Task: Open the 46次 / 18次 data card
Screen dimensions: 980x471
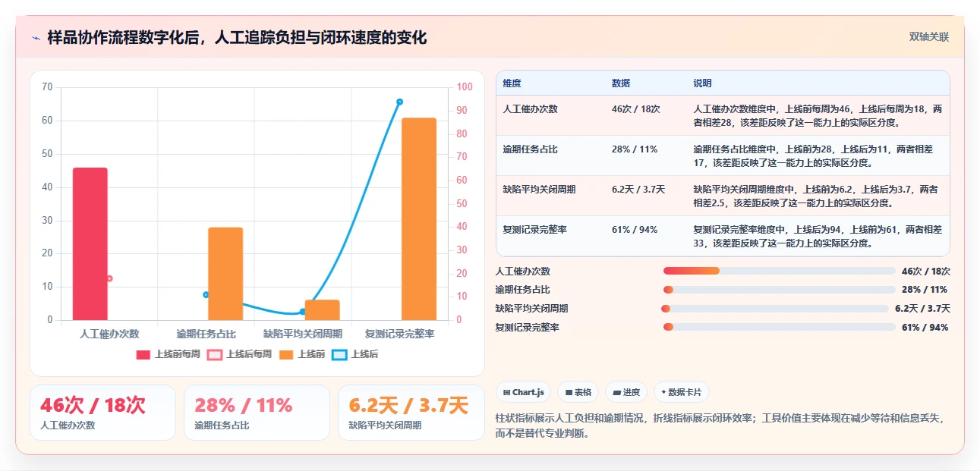Action: pos(102,413)
